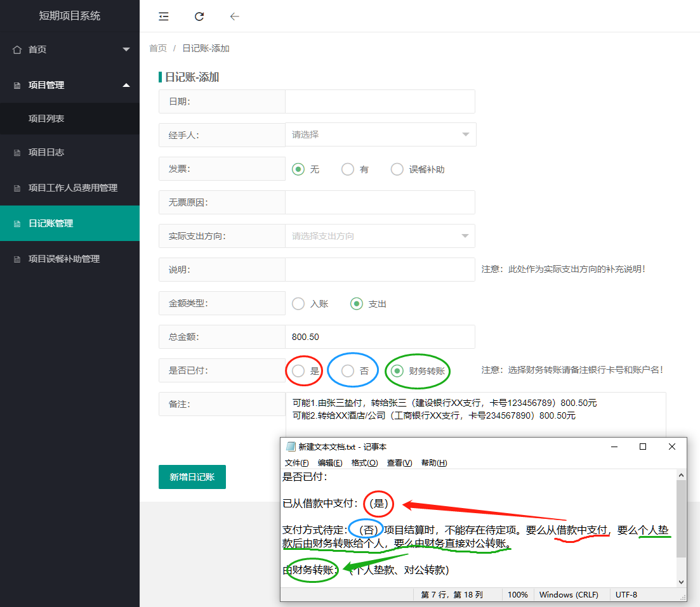The width and height of the screenshot is (700, 607).
Task: Click '是否已付:' first line in Notepad
Action: pyautogui.click(x=305, y=477)
